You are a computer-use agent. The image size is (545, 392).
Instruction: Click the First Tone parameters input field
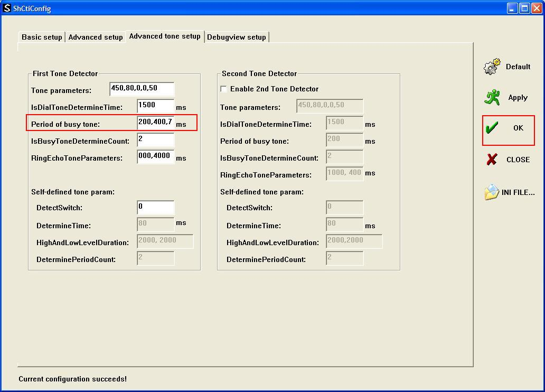[142, 89]
